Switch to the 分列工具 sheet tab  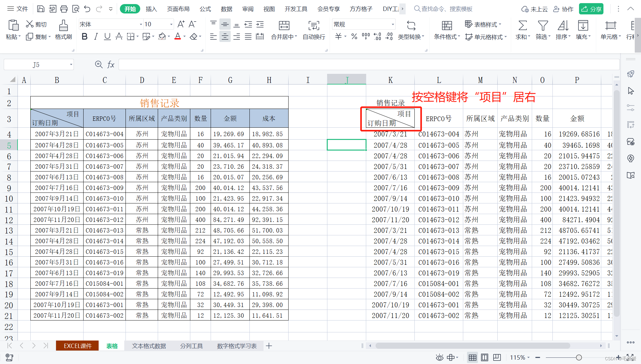click(x=191, y=346)
